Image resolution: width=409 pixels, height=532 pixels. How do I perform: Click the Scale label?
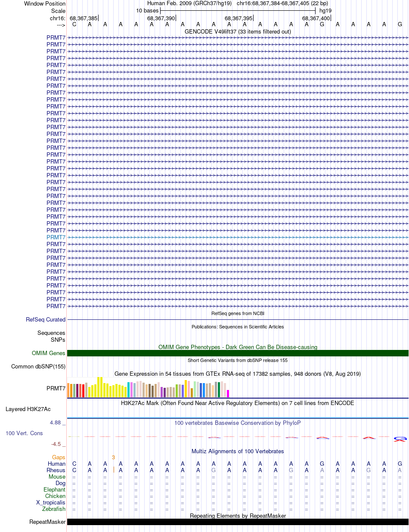[58, 11]
